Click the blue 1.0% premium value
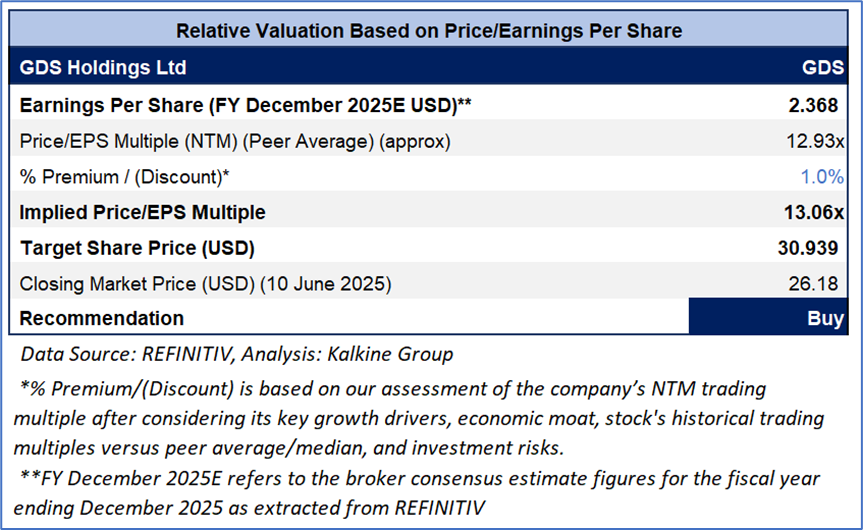The image size is (863, 530). tap(823, 176)
